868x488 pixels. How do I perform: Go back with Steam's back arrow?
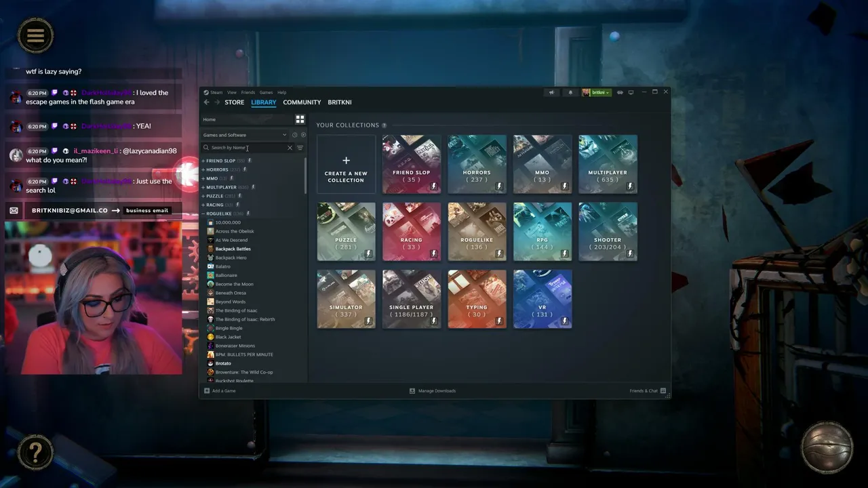click(x=207, y=102)
